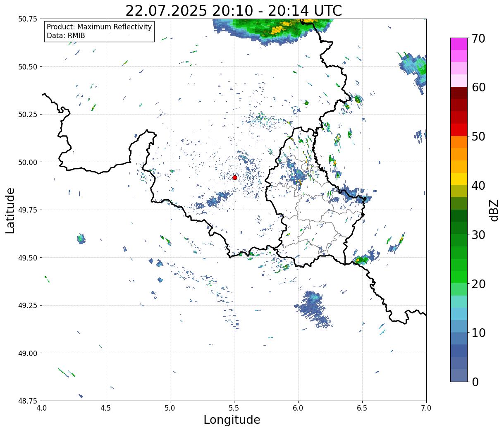Image resolution: width=504 pixels, height=430 pixels.
Task: Click the colorbar tick label 60
Action: 478,87
